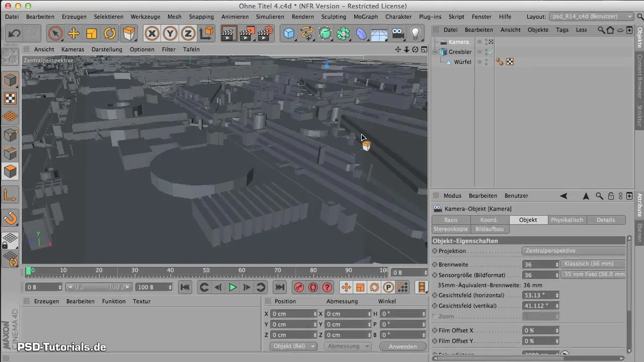The width and height of the screenshot is (644, 362).
Task: Activate the Scale tool
Action: point(92,34)
